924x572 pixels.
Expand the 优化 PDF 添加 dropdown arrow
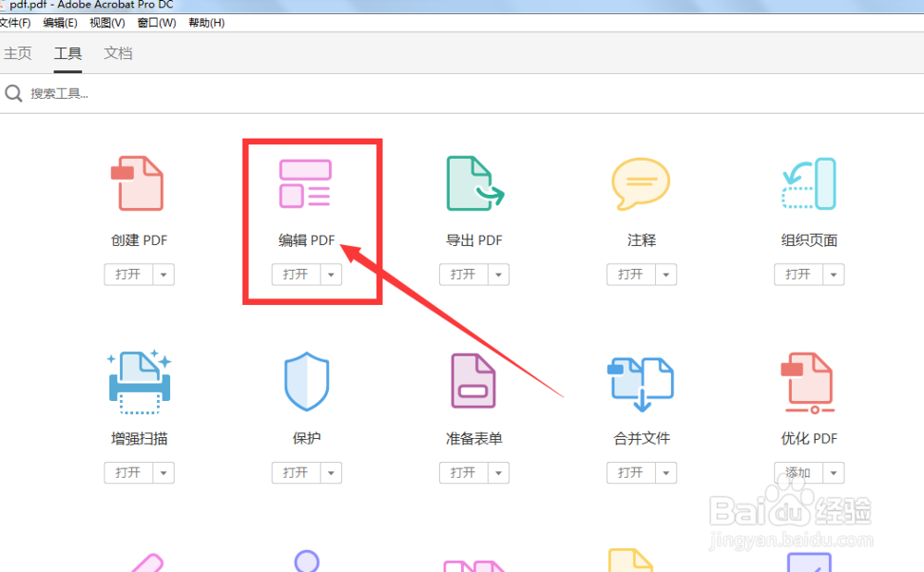(833, 472)
